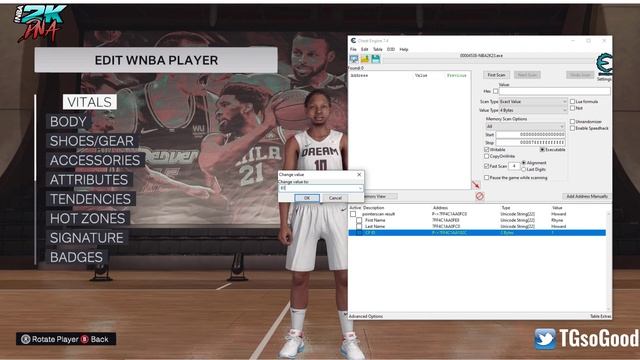Enable the Speedhack checkbox

[572, 128]
